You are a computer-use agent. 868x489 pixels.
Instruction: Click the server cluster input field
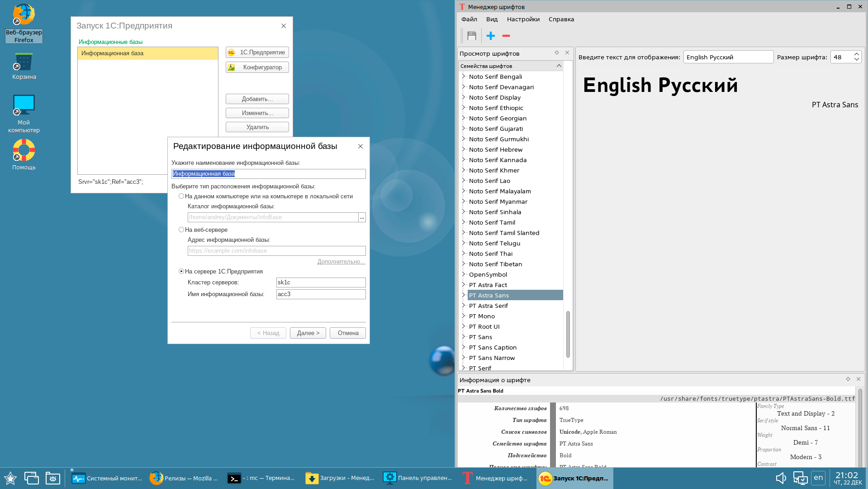point(321,282)
